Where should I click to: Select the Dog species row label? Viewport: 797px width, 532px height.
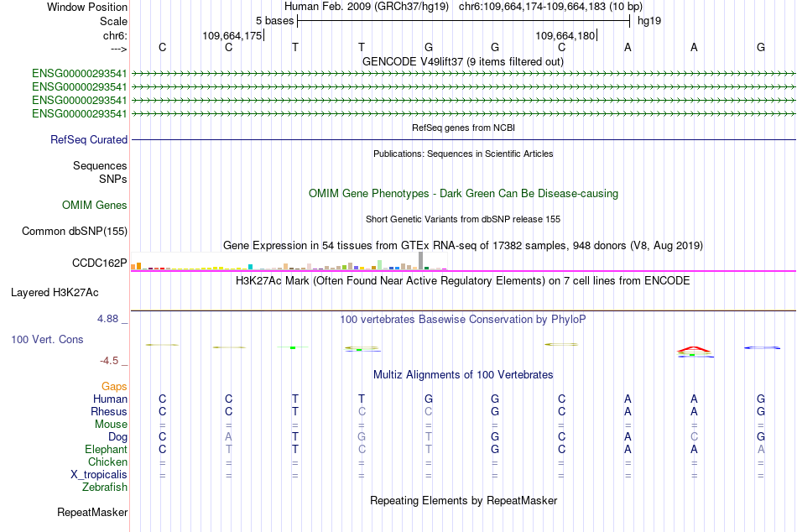click(117, 437)
